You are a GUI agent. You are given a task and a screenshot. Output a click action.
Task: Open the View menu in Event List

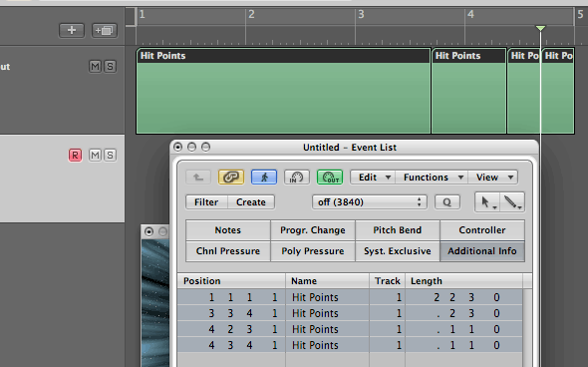click(492, 178)
